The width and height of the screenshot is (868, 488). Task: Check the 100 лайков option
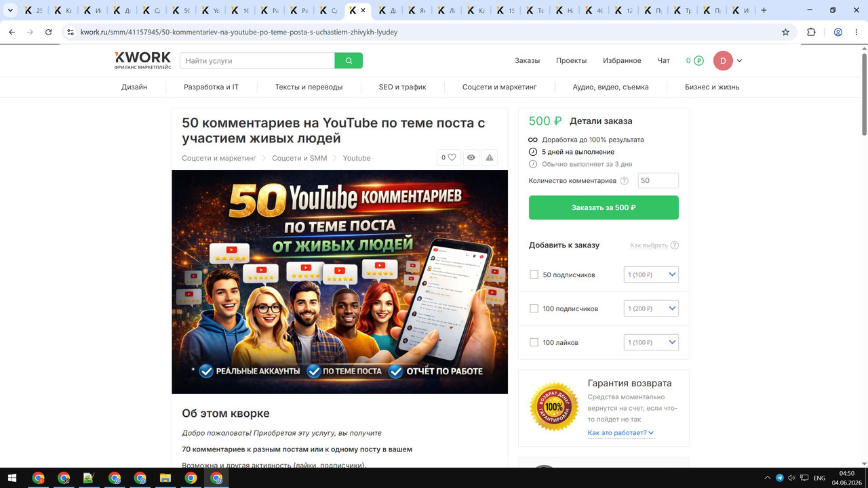click(x=534, y=342)
